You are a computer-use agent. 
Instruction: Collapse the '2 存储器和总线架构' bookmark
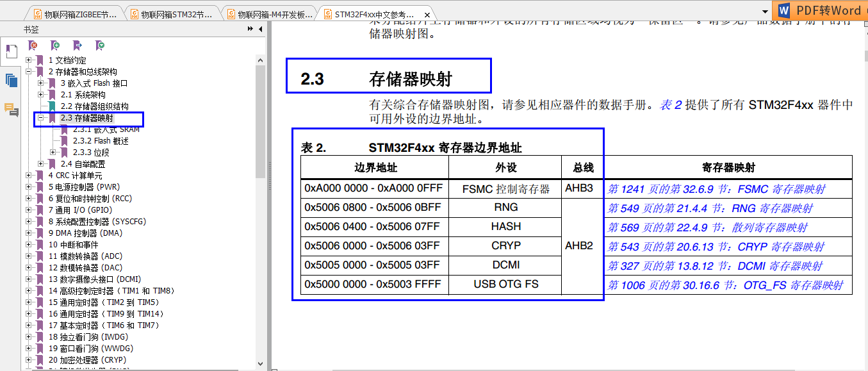point(29,71)
